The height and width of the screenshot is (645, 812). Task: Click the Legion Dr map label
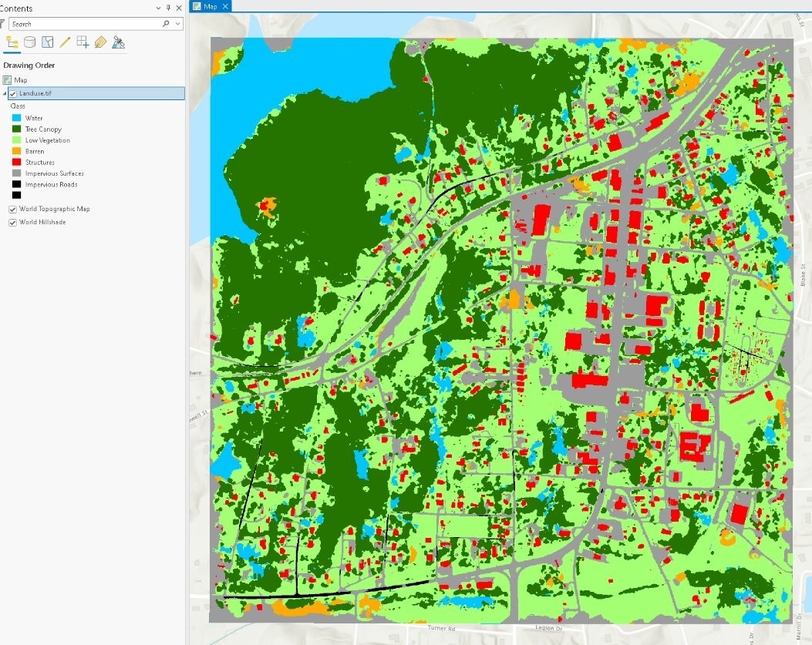tap(548, 628)
